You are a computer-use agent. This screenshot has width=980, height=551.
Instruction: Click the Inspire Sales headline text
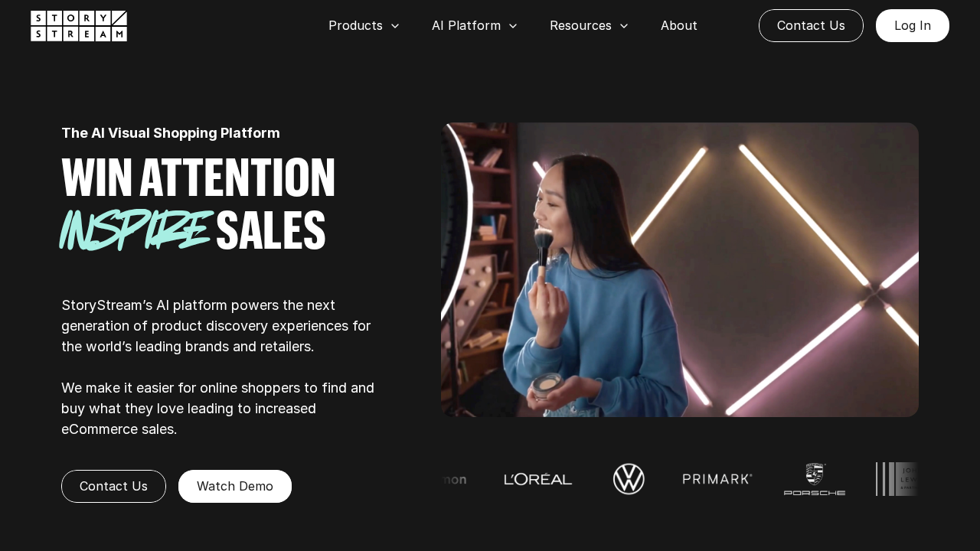[x=193, y=230]
